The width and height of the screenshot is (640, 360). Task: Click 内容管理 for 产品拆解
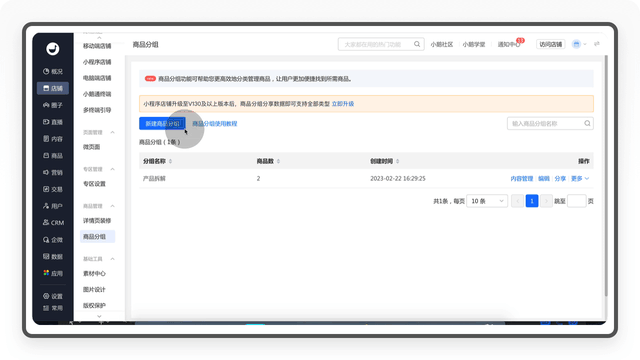point(522,178)
